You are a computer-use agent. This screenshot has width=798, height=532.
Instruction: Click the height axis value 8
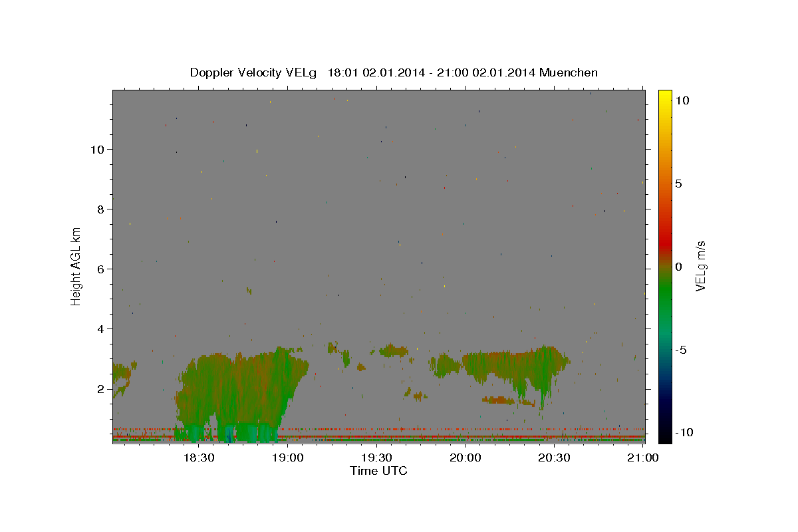[100, 209]
